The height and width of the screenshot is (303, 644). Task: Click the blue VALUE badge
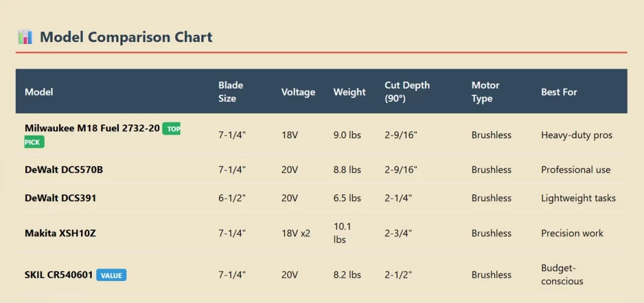111,275
